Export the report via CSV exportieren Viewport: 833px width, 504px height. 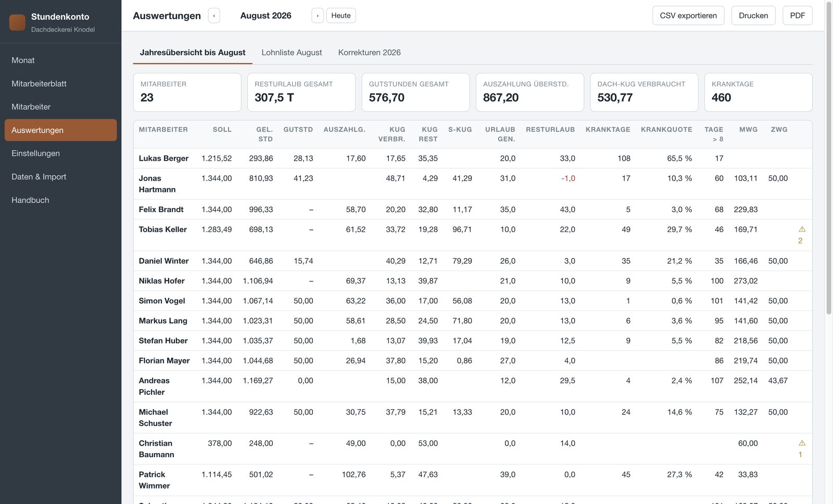688,16
